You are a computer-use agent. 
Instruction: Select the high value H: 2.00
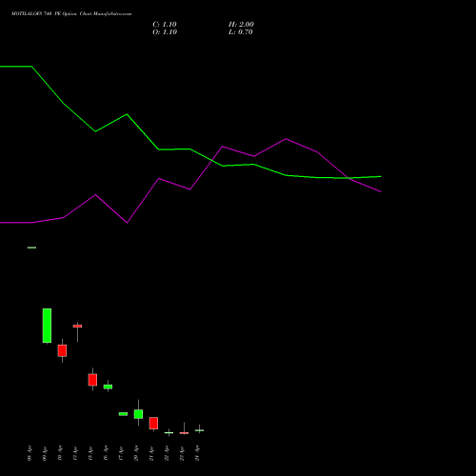tap(241, 25)
